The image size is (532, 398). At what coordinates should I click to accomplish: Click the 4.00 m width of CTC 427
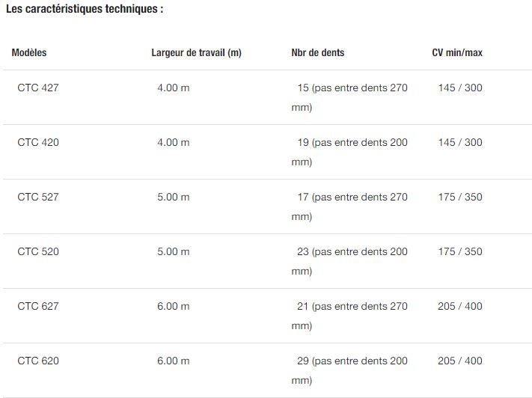point(174,88)
